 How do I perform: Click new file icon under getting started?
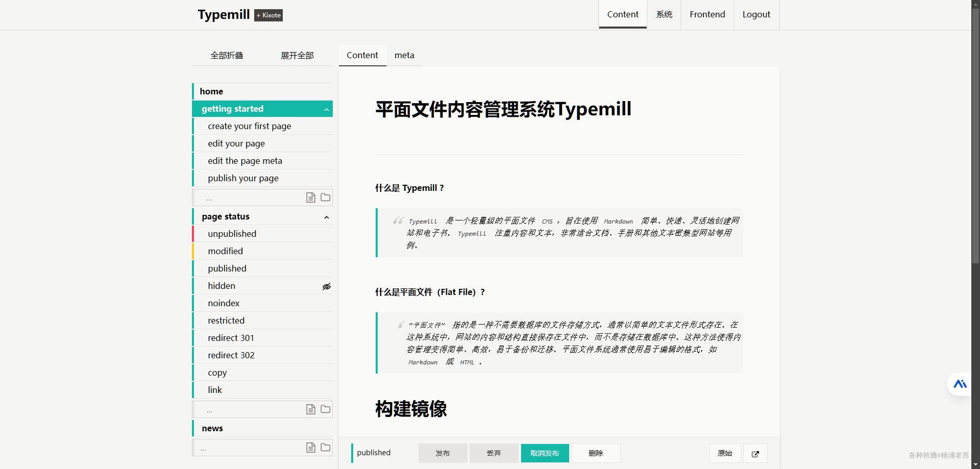[x=310, y=198]
